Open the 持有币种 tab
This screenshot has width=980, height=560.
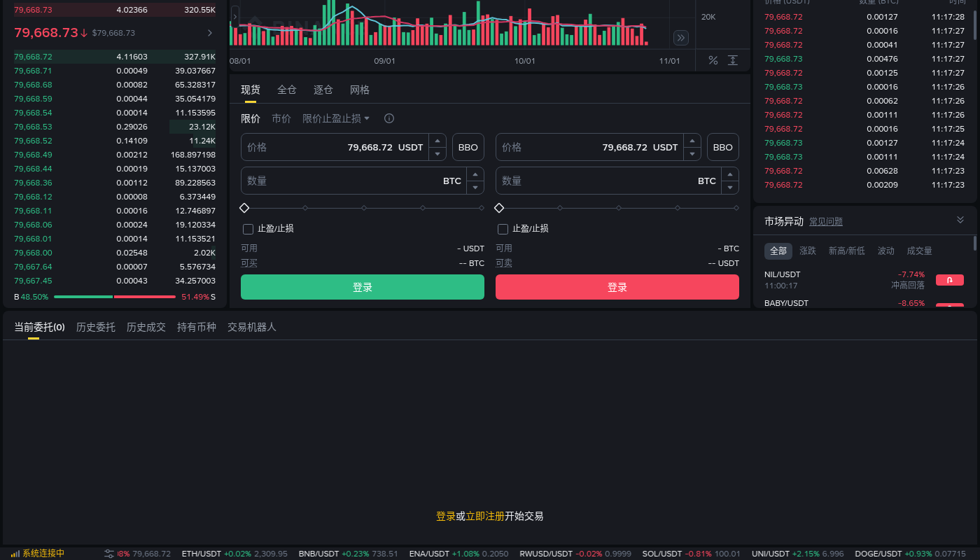pos(197,327)
